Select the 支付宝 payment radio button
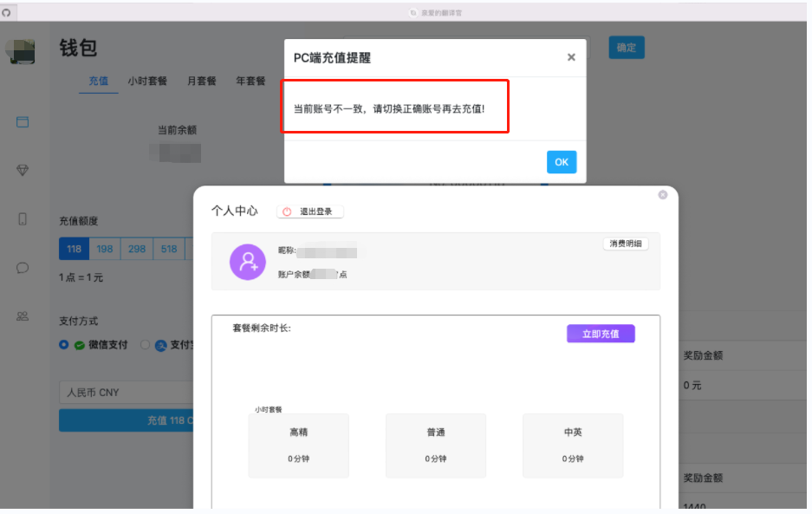The width and height of the screenshot is (812, 514). pos(145,345)
